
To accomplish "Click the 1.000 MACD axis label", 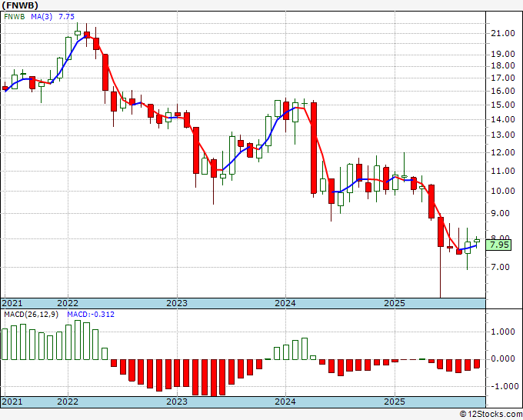I will pyautogui.click(x=503, y=332).
